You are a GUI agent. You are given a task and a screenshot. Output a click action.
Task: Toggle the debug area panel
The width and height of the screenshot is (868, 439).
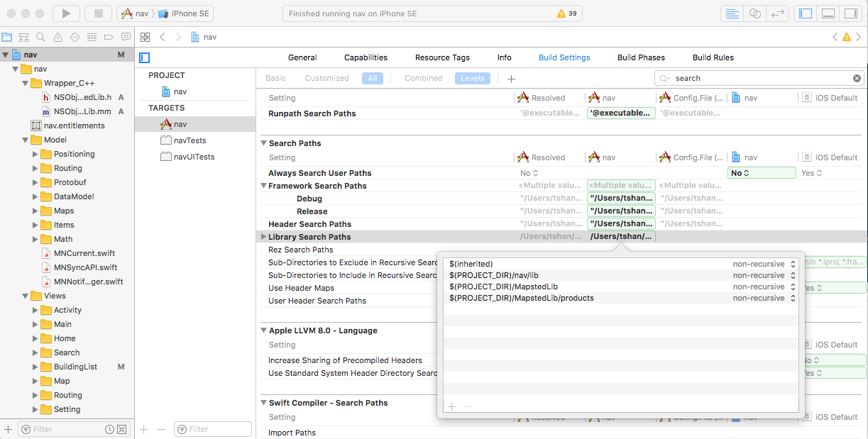828,13
